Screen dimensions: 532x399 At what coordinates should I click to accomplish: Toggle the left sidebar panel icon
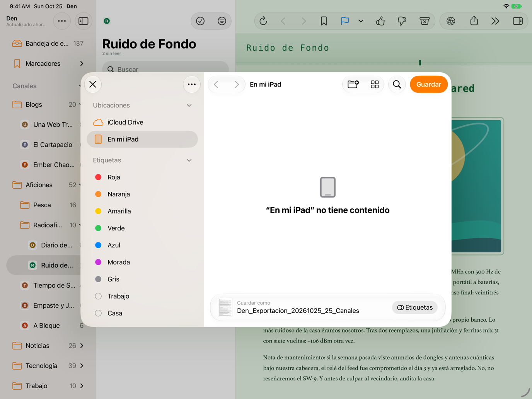pos(84,21)
